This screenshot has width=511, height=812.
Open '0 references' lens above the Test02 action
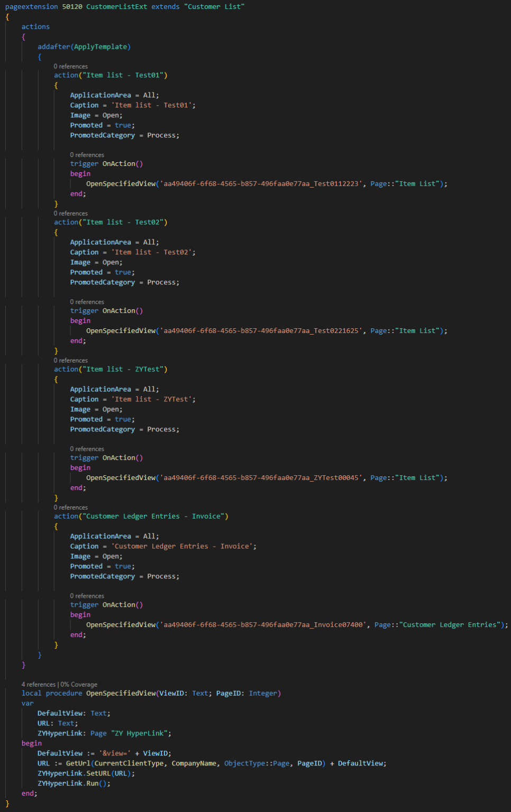coord(70,213)
